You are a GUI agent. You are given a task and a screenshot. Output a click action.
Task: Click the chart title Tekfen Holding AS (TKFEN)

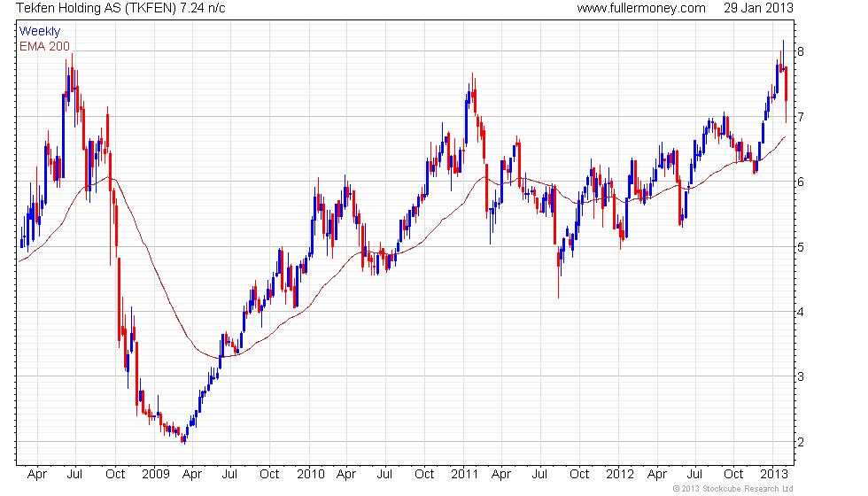pyautogui.click(x=97, y=8)
